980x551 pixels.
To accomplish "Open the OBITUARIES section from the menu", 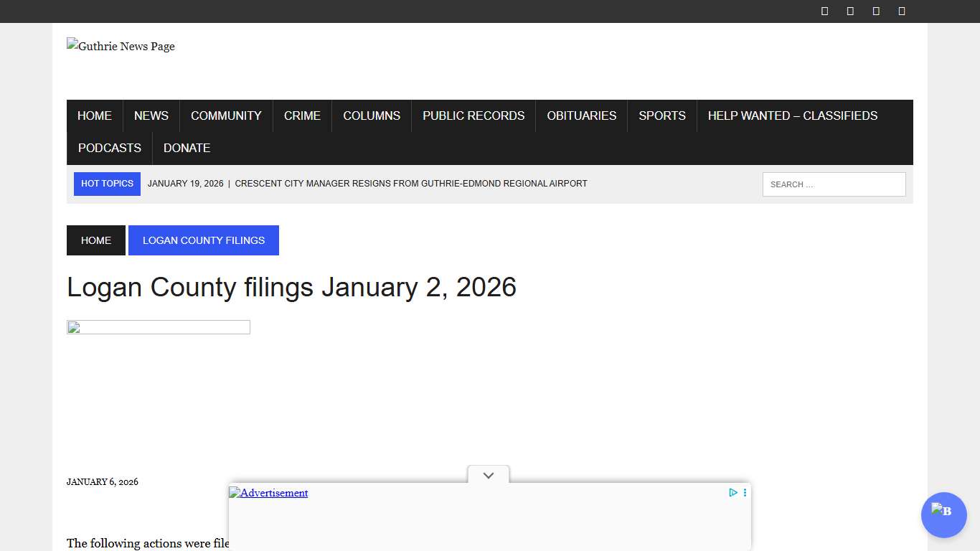I will (x=581, y=116).
